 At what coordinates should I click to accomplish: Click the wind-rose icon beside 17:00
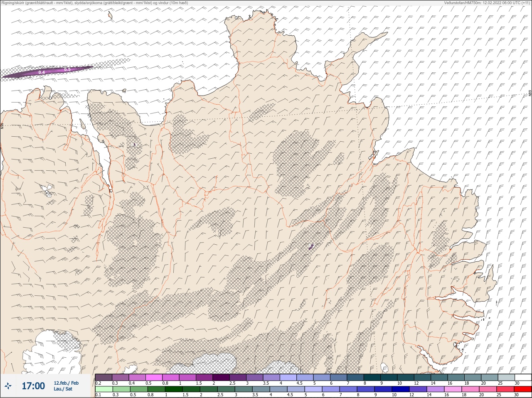tap(8, 386)
